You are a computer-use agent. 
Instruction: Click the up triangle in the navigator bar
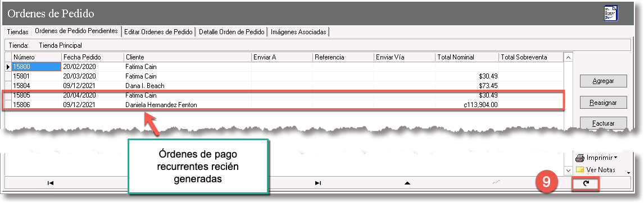[407, 183]
